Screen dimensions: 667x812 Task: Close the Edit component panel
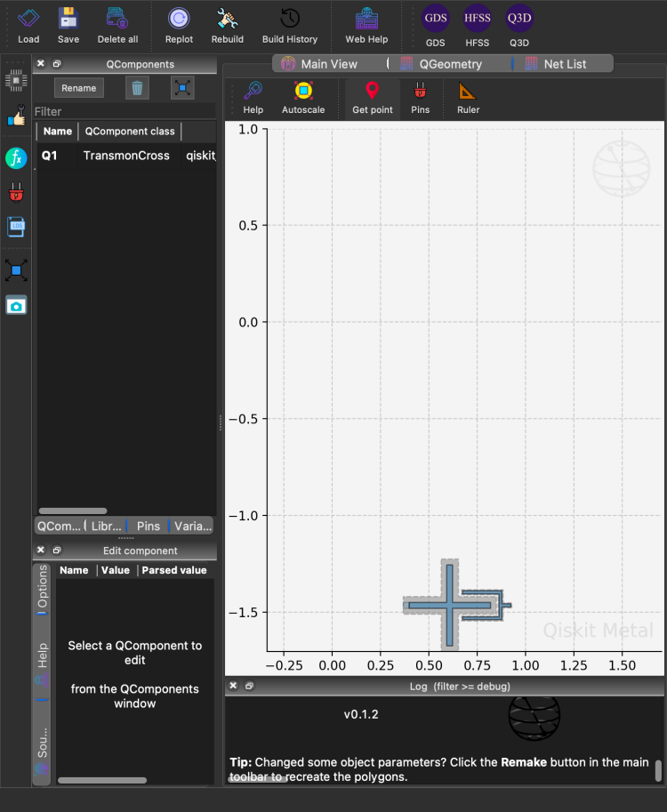tap(41, 550)
